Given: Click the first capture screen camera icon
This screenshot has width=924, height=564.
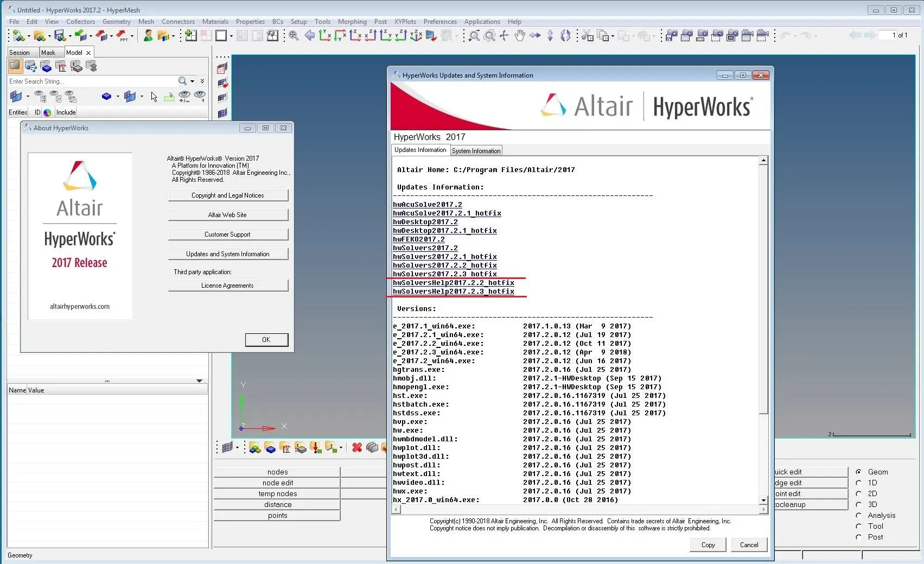Looking at the screenshot, I should pyautogui.click(x=671, y=36).
